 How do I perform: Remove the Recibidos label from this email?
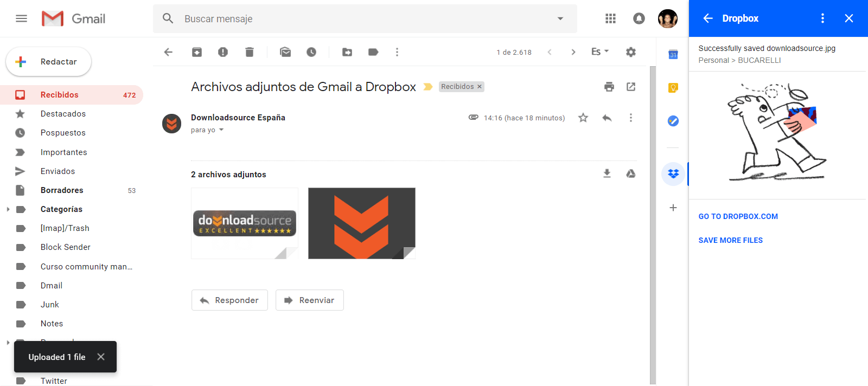[480, 87]
